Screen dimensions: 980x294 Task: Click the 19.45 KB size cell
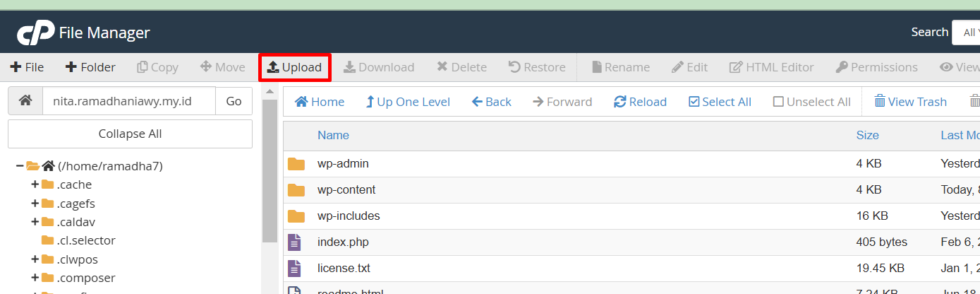(880, 269)
